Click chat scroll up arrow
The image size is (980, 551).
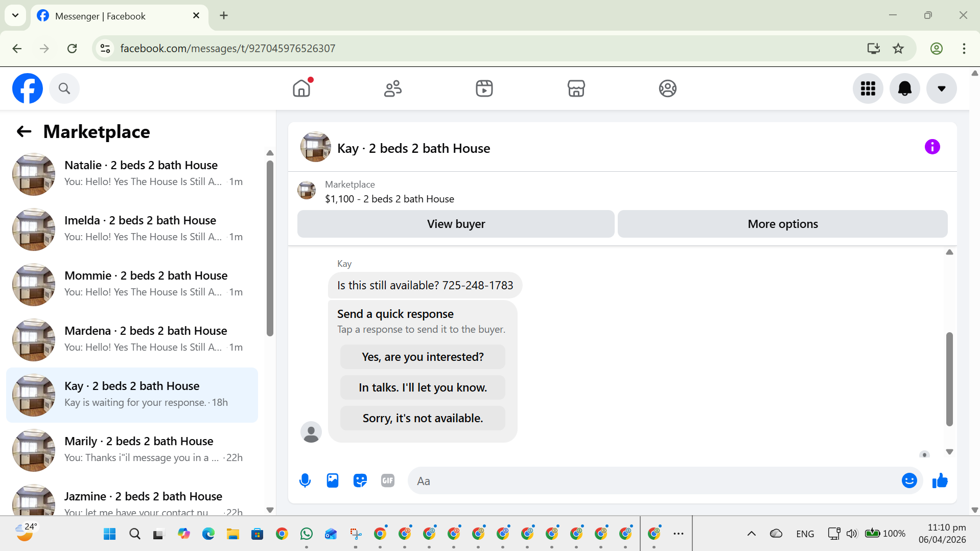[949, 252]
